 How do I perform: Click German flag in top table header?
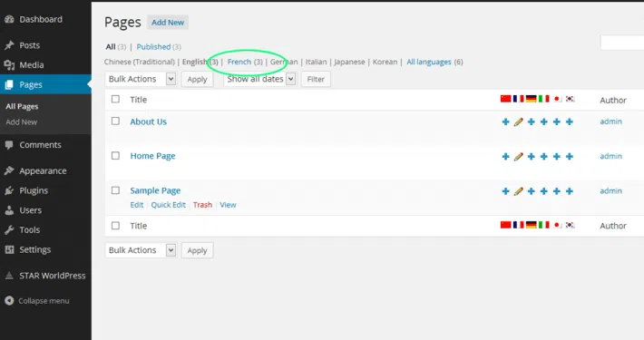click(531, 99)
